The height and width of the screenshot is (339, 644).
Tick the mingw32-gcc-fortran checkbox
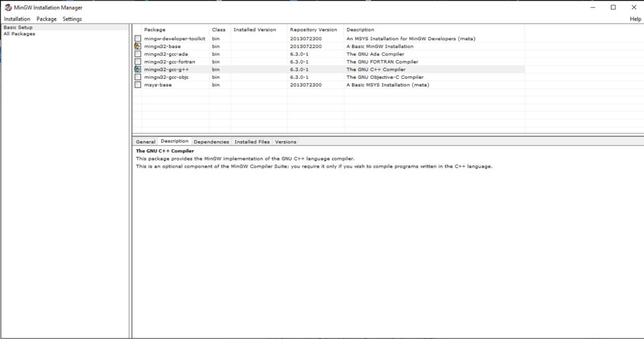tap(137, 62)
